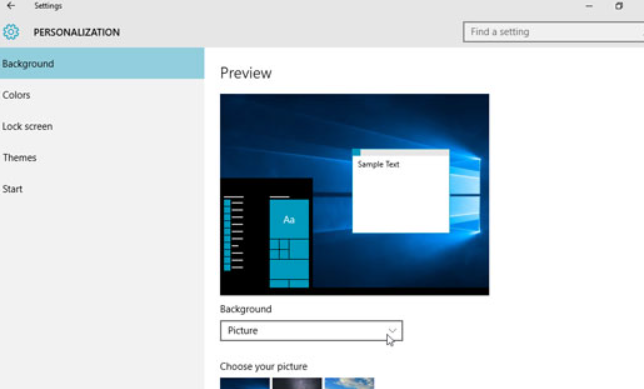Image resolution: width=644 pixels, height=389 pixels.
Task: Expand the Background Picture dropdown
Action: [311, 331]
